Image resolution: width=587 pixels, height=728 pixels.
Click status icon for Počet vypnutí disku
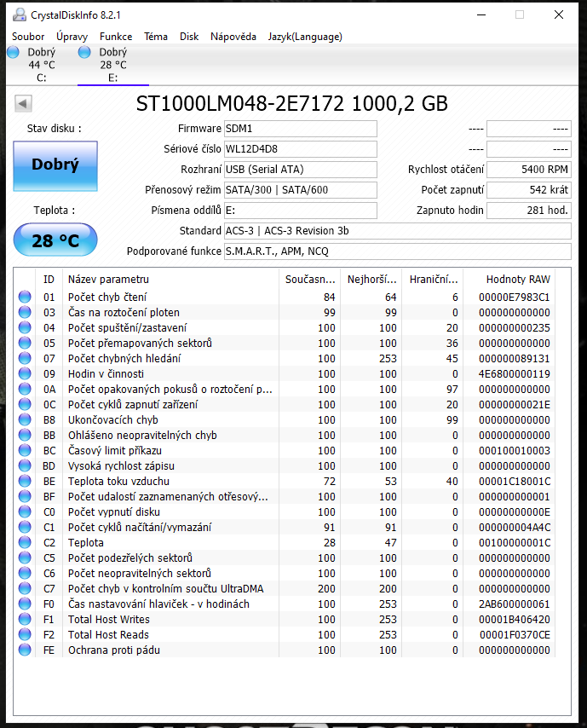click(x=25, y=511)
